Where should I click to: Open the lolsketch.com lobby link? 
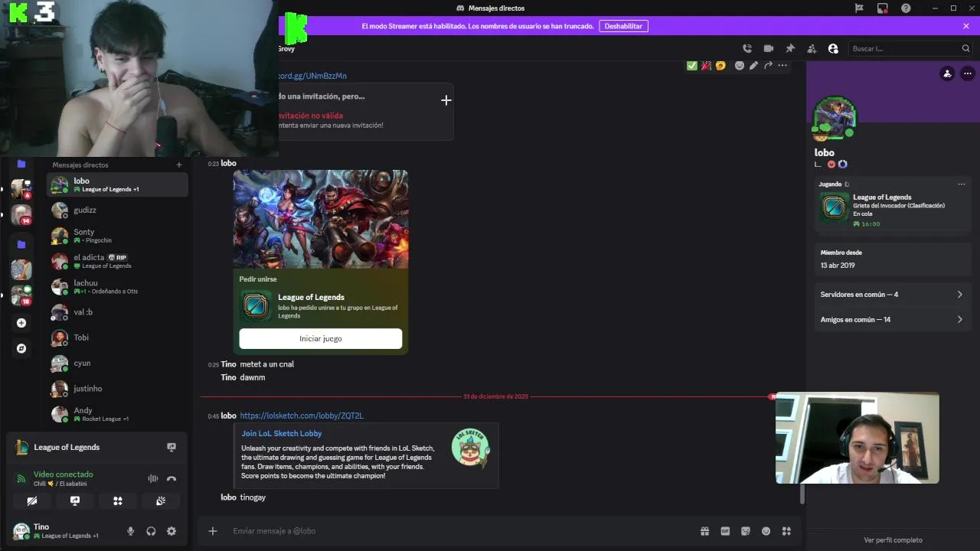click(302, 416)
